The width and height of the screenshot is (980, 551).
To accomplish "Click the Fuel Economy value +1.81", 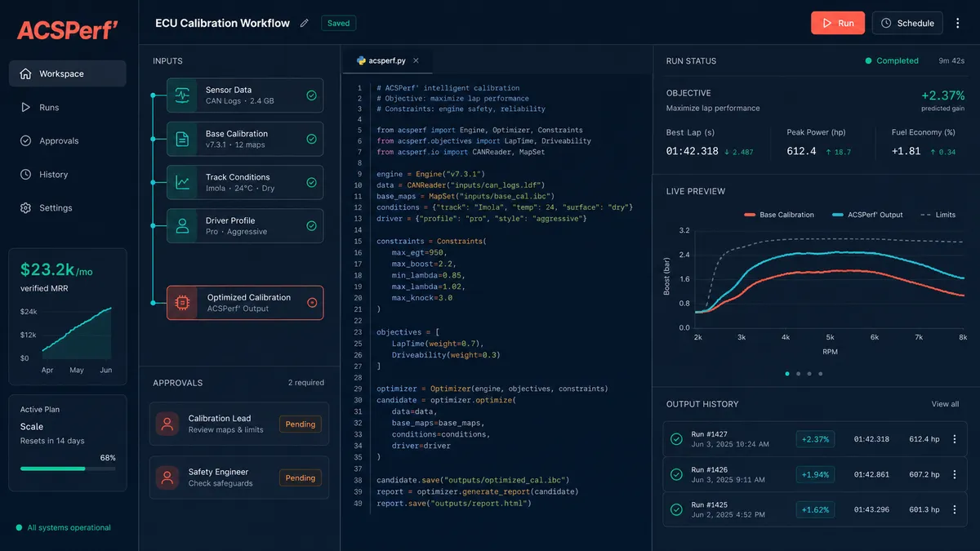I will pos(906,151).
